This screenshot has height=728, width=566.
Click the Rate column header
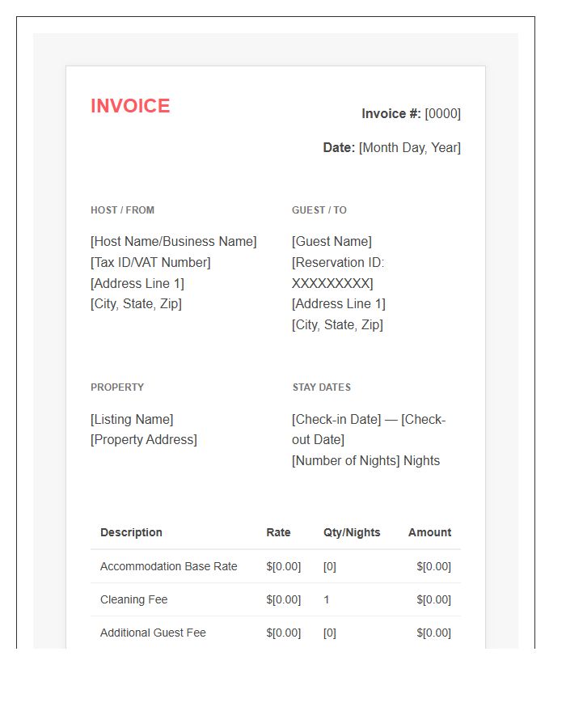click(278, 532)
